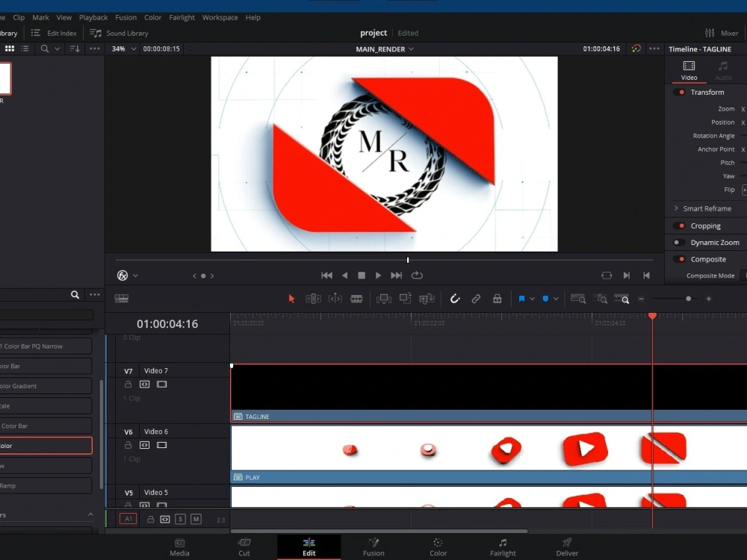Image resolution: width=747 pixels, height=560 pixels.
Task: Select Inspector Video tab
Action: (689, 70)
